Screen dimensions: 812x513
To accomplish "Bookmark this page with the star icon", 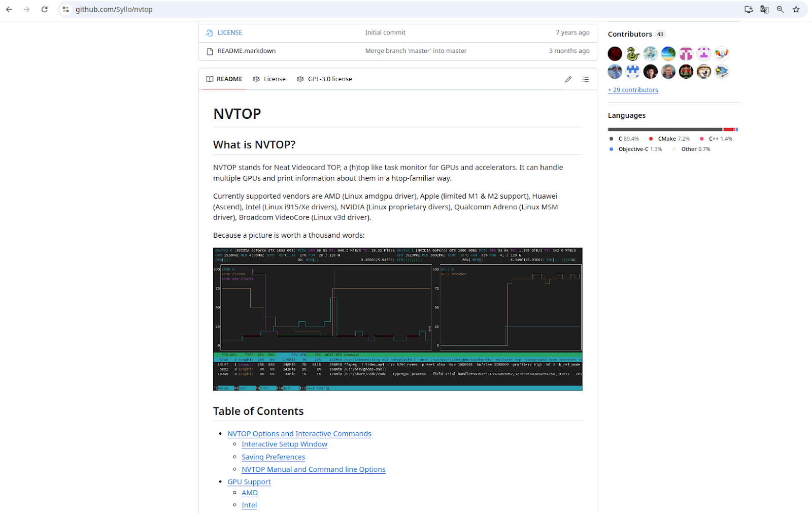I will click(x=796, y=9).
